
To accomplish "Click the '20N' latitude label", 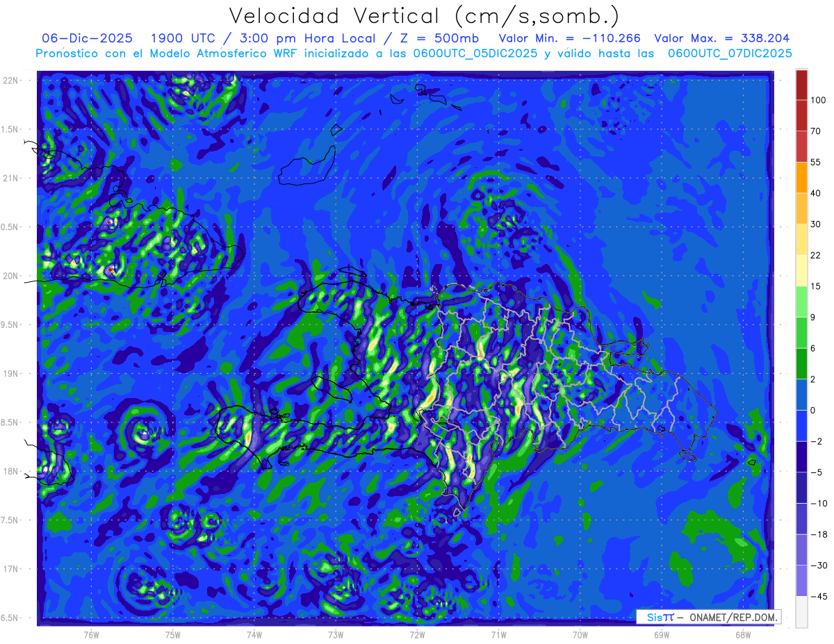I will pos(10,276).
